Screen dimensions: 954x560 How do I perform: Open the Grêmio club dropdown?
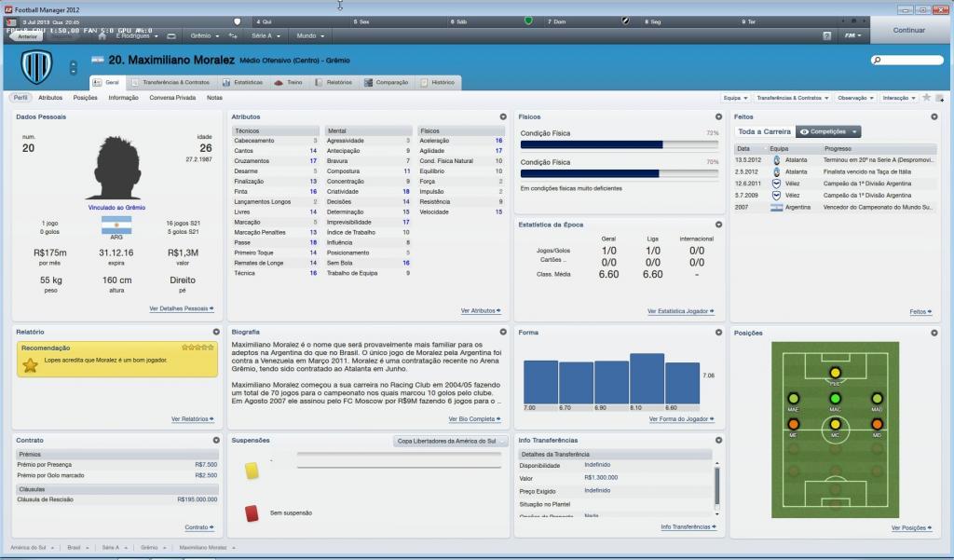click(x=204, y=36)
